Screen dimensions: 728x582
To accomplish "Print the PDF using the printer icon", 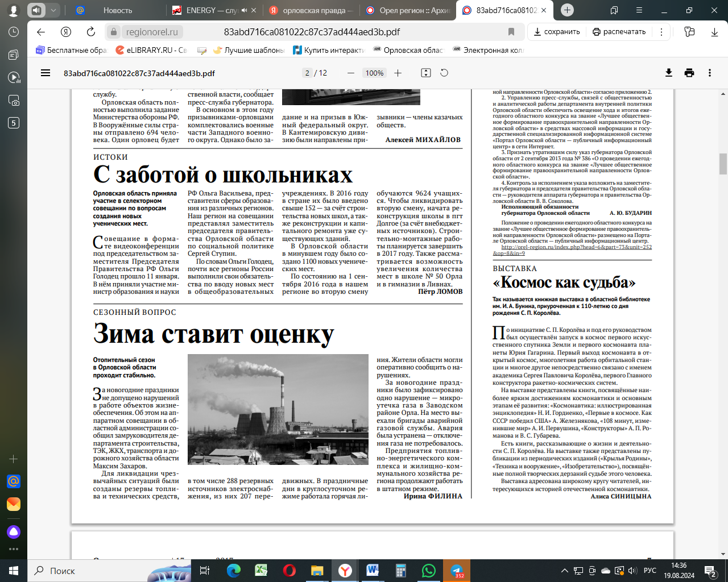I will pyautogui.click(x=689, y=73).
